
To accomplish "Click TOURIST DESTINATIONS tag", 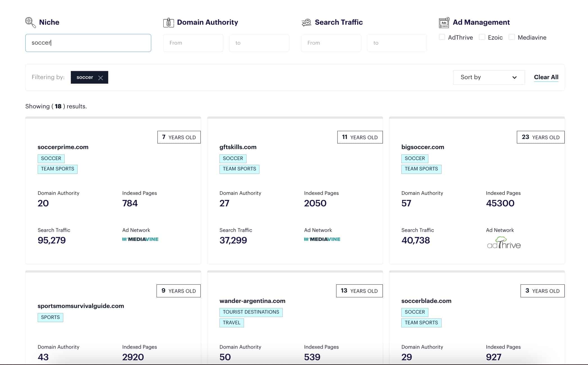I will [x=251, y=312].
